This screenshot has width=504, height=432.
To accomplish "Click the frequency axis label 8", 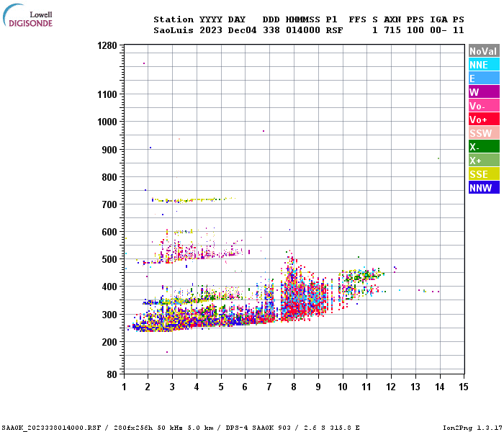I will 294,387.
